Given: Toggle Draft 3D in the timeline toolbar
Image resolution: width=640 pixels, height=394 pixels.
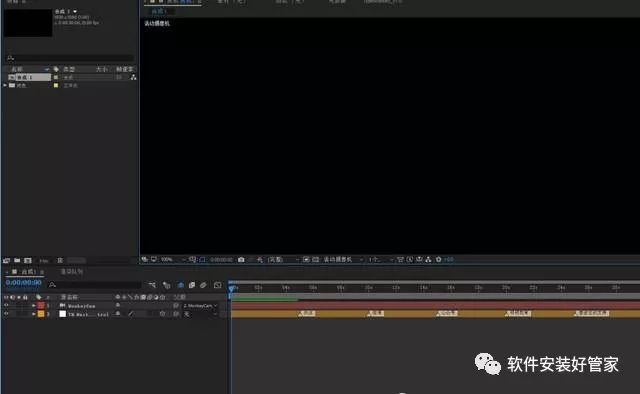Looking at the screenshot, I should 166,285.
